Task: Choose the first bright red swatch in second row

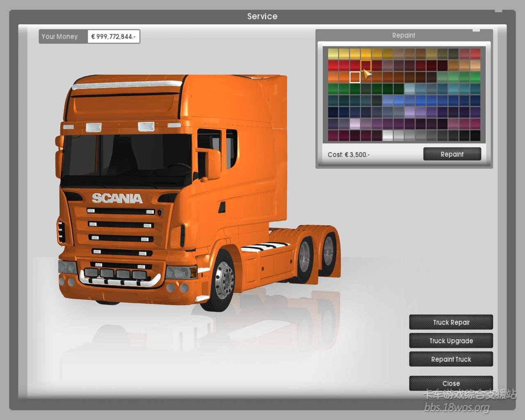Action: coord(333,65)
